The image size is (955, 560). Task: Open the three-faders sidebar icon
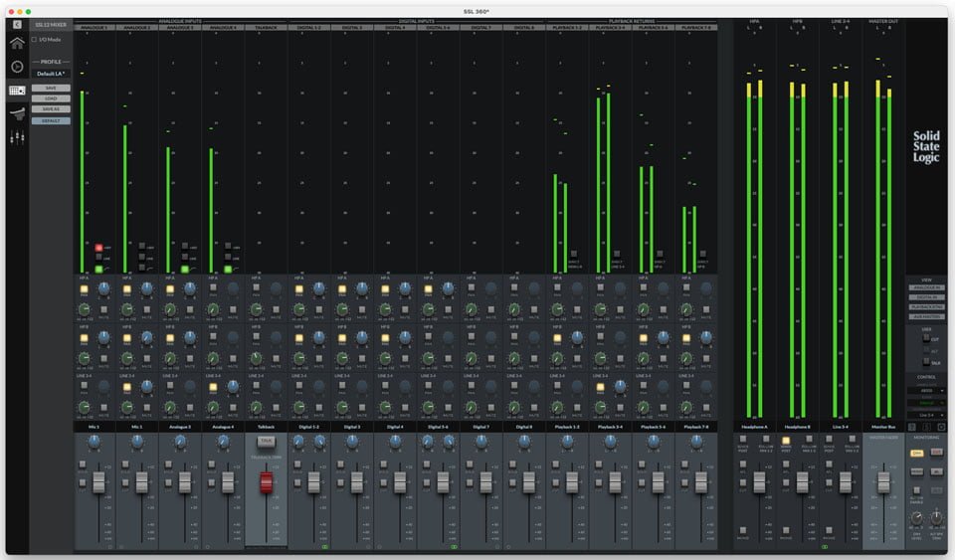point(17,138)
